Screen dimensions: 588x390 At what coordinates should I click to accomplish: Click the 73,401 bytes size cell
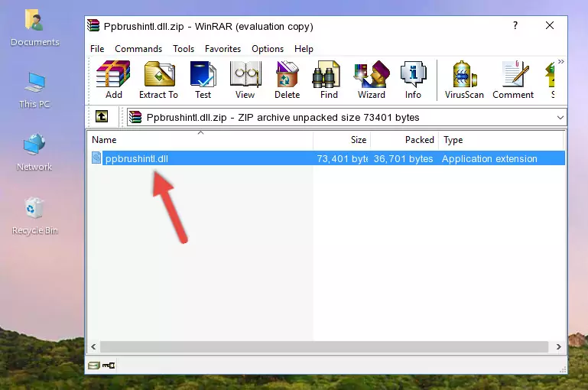tap(343, 158)
